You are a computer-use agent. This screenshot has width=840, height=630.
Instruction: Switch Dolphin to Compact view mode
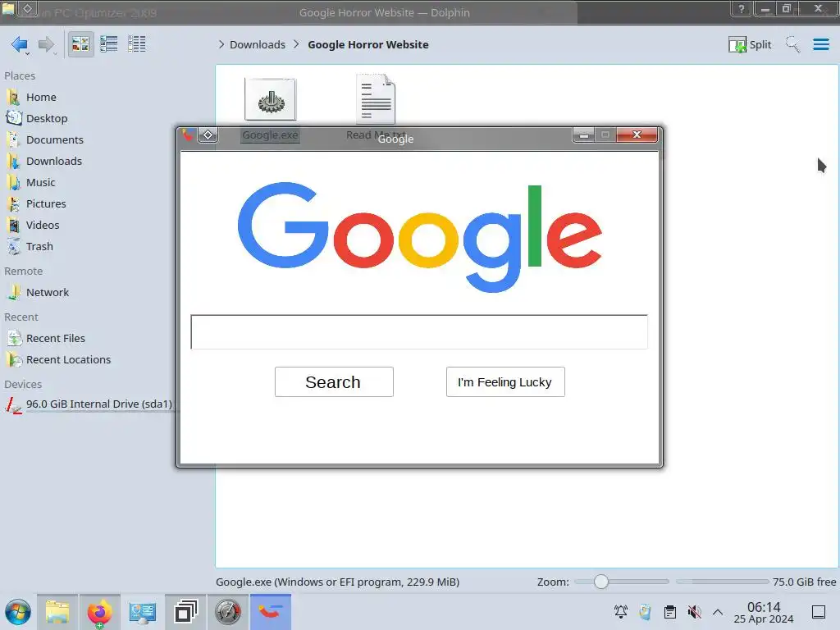click(x=109, y=44)
